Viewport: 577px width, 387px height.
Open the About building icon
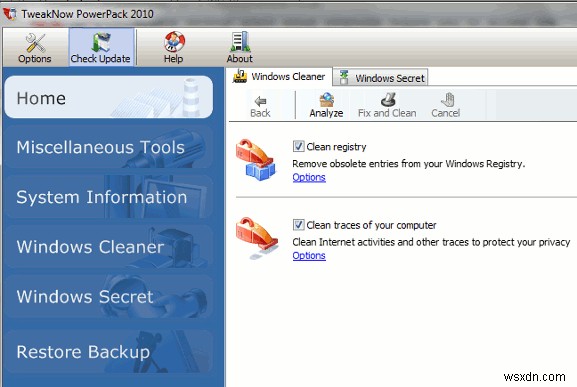pyautogui.click(x=240, y=42)
